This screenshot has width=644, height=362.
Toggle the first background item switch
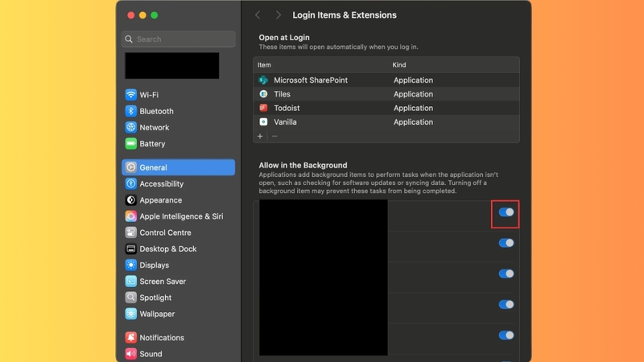[x=506, y=212]
